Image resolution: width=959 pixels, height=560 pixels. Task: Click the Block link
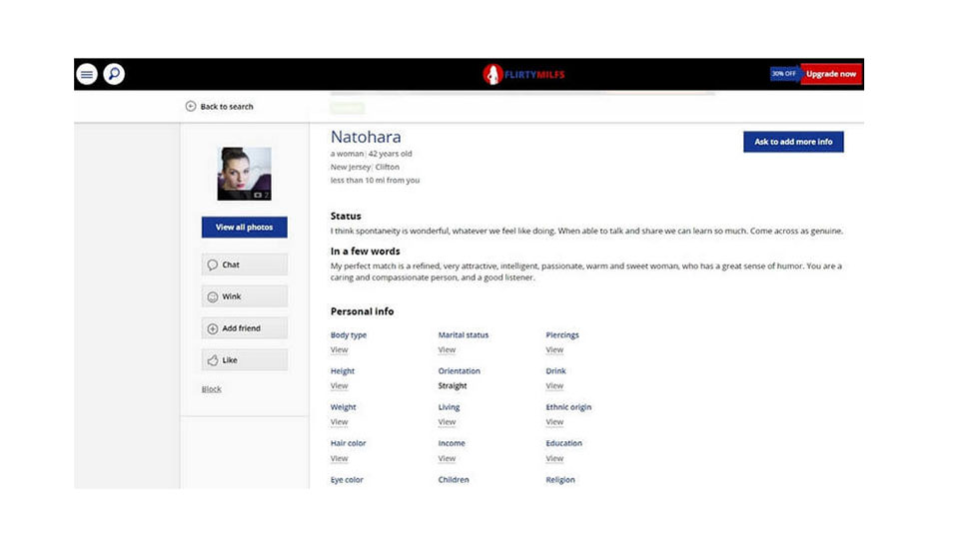212,389
